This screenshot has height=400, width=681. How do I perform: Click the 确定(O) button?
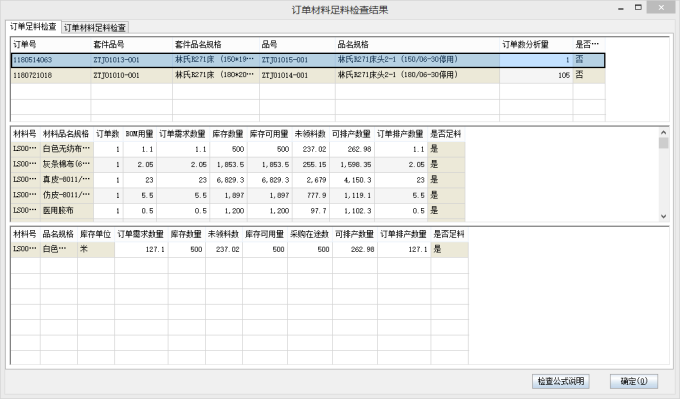[634, 381]
